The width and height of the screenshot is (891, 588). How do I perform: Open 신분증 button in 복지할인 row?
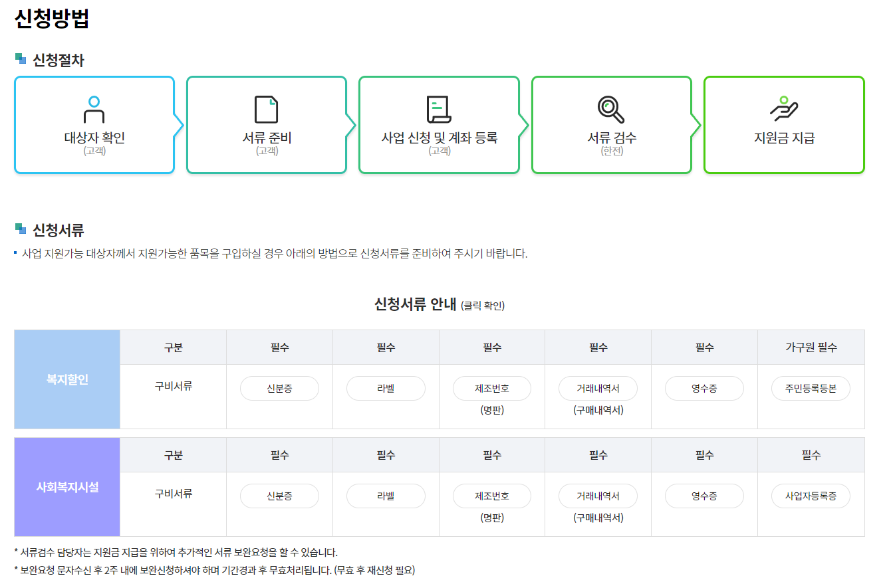[x=279, y=389]
